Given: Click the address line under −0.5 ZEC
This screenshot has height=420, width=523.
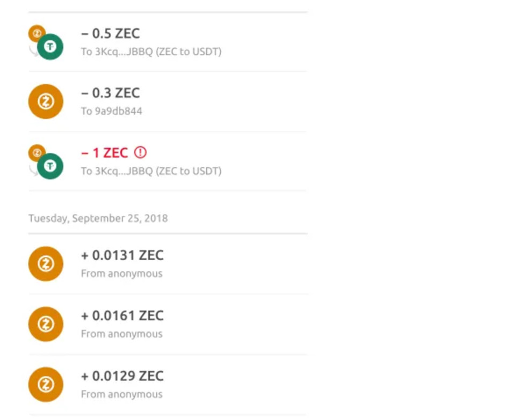Looking at the screenshot, I should [x=151, y=52].
